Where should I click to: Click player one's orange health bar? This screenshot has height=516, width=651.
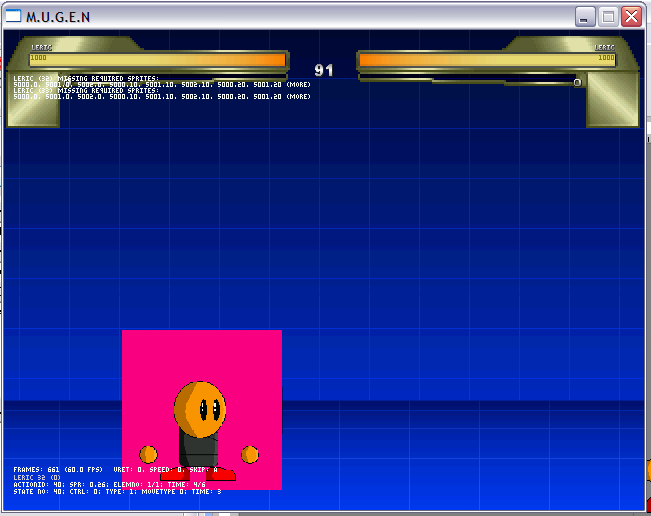pyautogui.click(x=158, y=59)
